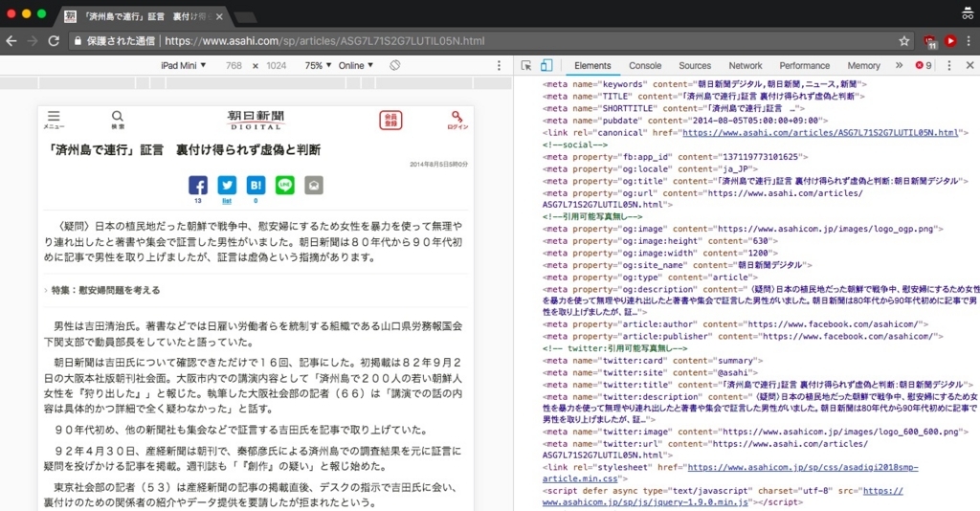This screenshot has height=511, width=980.
Task: Share article by mail icon
Action: coord(314,185)
